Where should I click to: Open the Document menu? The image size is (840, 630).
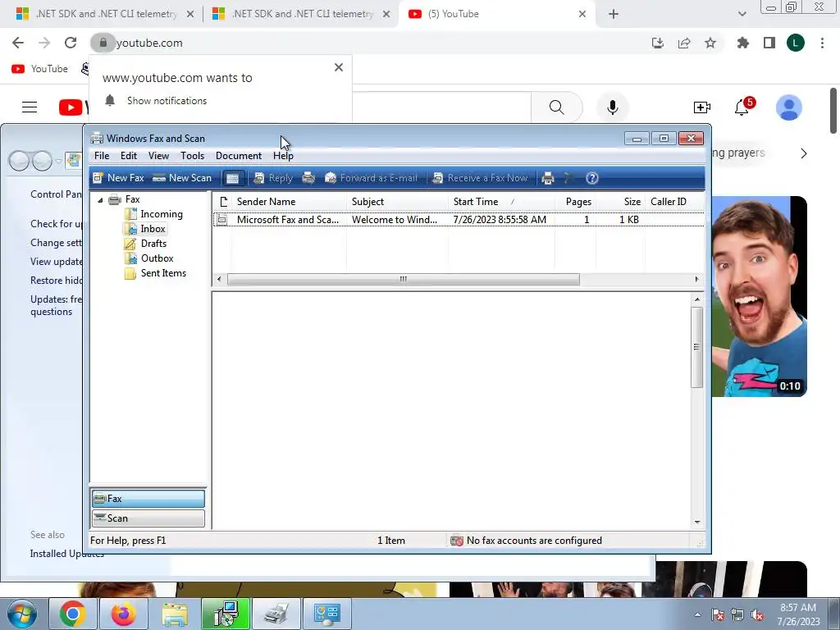(239, 156)
